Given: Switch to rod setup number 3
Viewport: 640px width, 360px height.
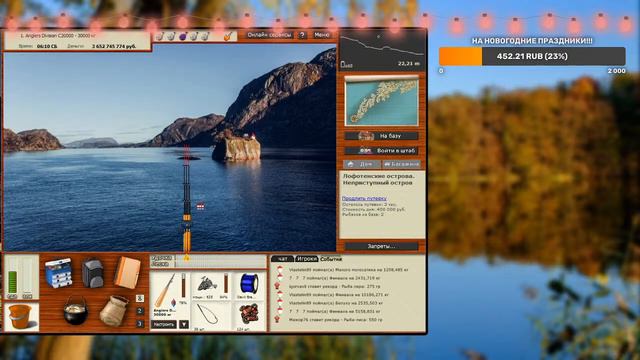Looking at the screenshot, I should click(x=140, y=324).
